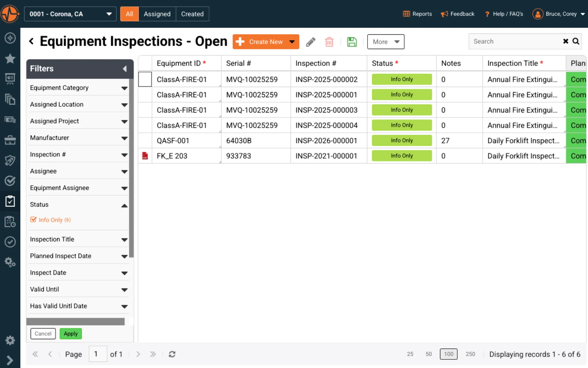Screen dimensions: 588x368
Task: Click the green save disk icon
Action: (x=352, y=42)
